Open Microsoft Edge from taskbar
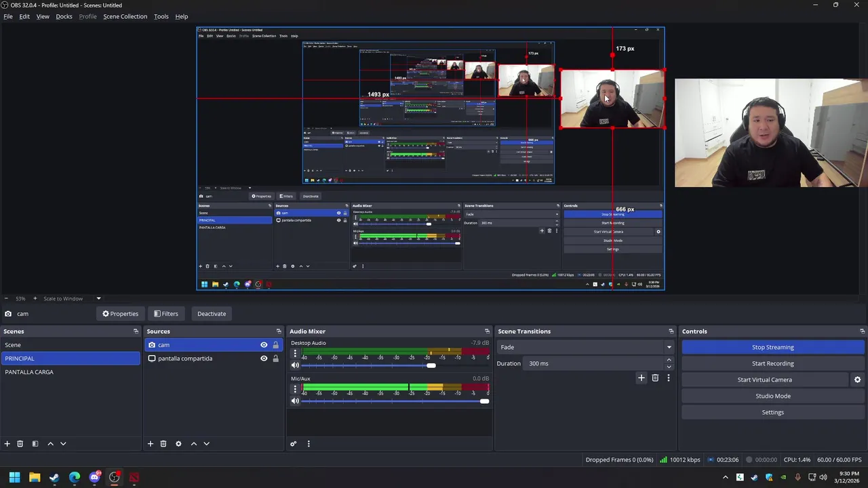This screenshot has width=868, height=488. pos(75,477)
